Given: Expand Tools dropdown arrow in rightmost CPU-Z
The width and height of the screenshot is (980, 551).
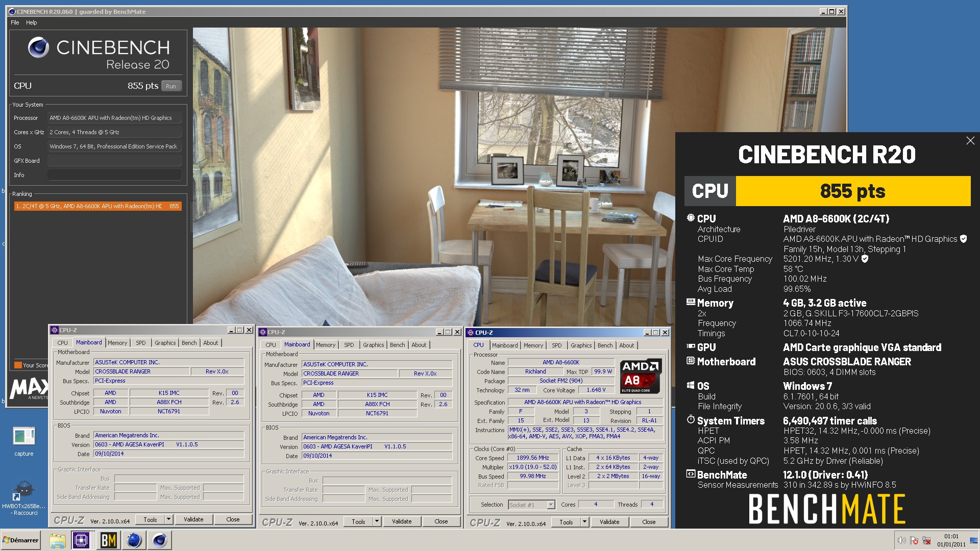Looking at the screenshot, I should point(584,522).
